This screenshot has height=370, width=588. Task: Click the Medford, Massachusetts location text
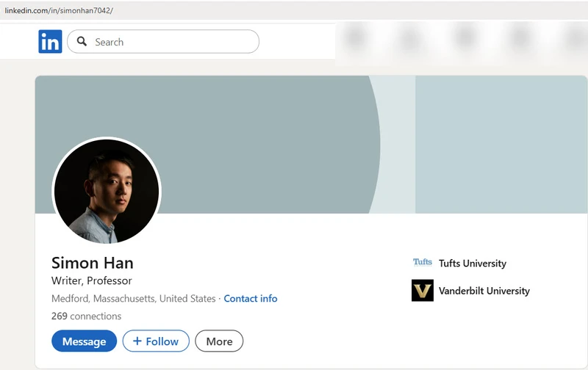[x=134, y=299]
